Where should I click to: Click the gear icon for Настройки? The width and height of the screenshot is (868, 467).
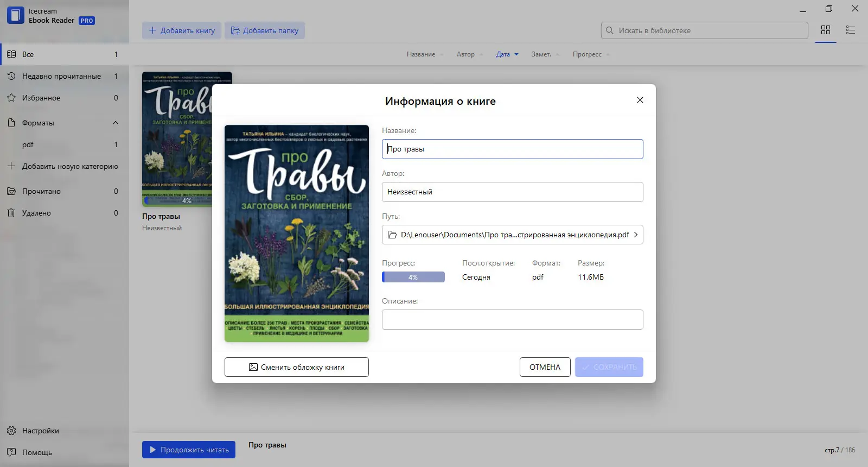(x=11, y=431)
